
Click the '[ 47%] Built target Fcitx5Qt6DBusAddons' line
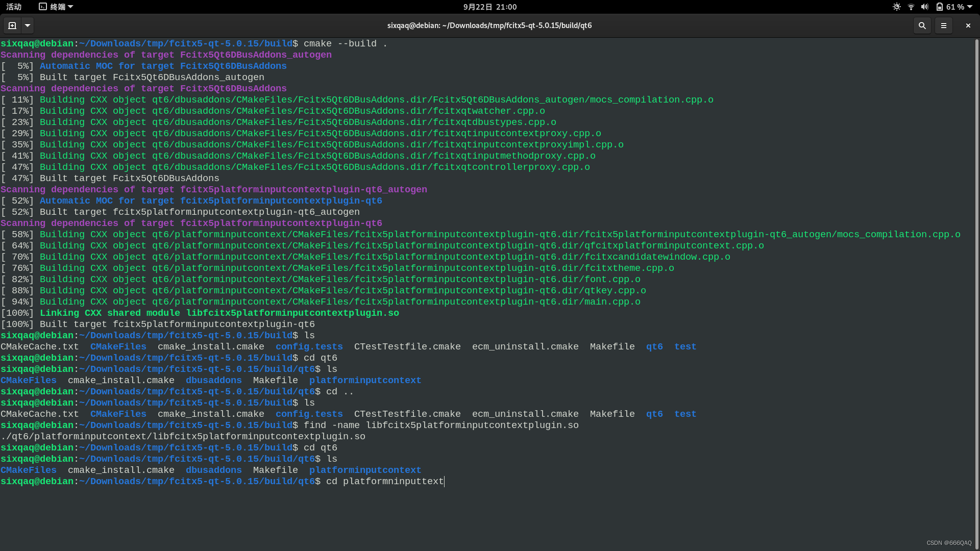tap(110, 179)
